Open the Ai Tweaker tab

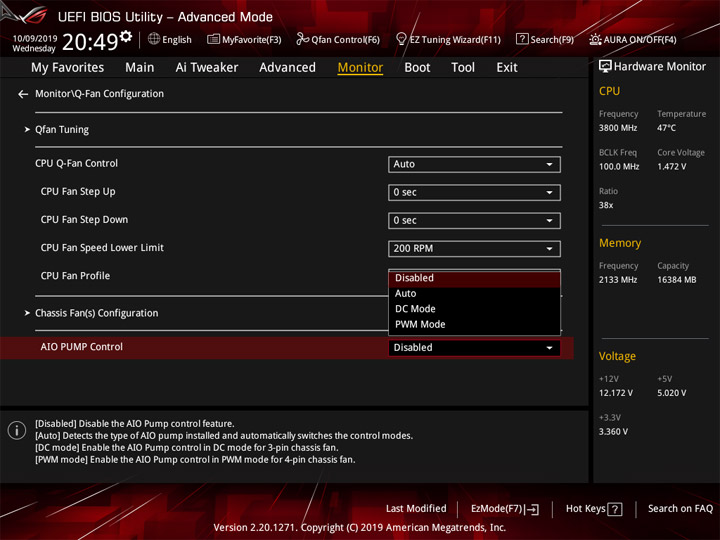point(207,68)
